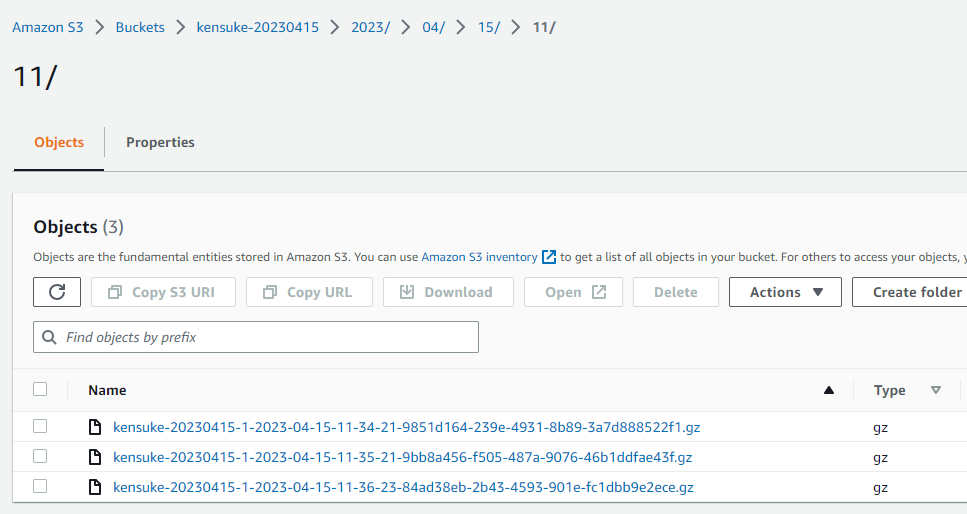Click the Download button

pyautogui.click(x=448, y=292)
